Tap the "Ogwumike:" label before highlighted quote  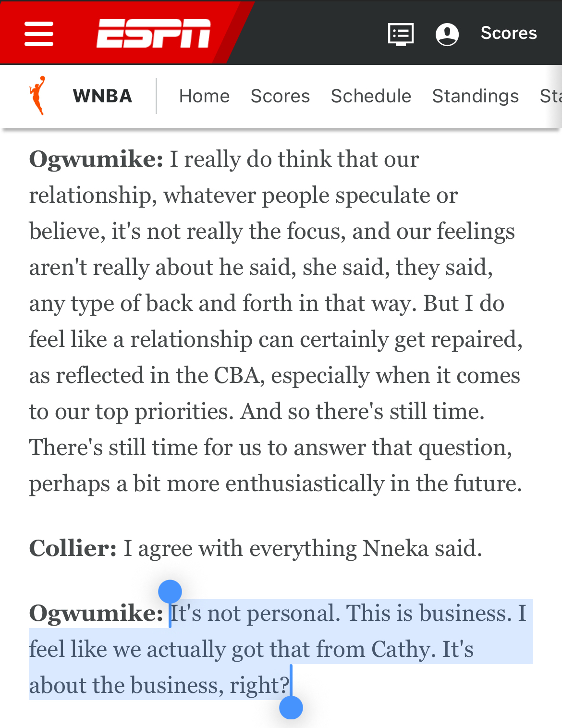point(96,614)
